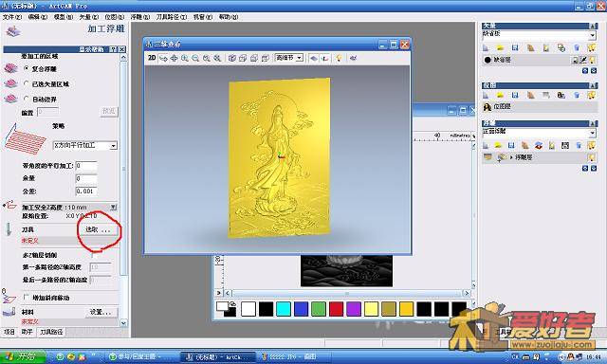
Task: Open the Relief menu
Action: click(x=139, y=17)
